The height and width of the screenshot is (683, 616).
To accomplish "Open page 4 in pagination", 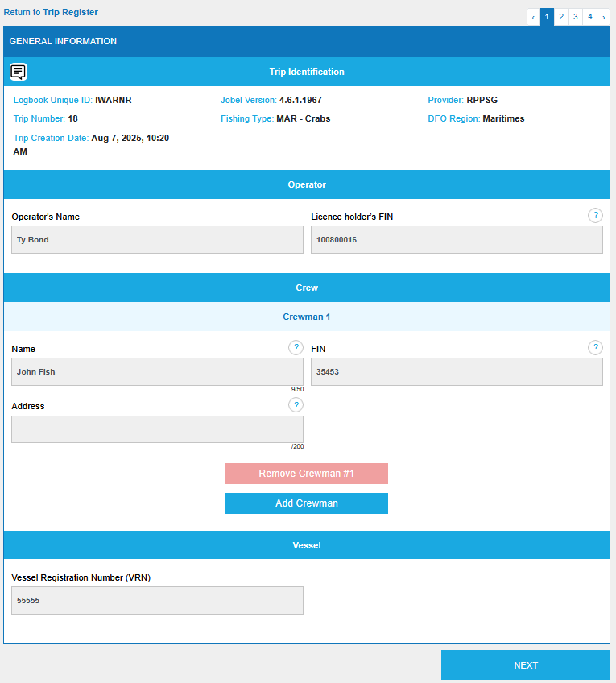I will (589, 17).
